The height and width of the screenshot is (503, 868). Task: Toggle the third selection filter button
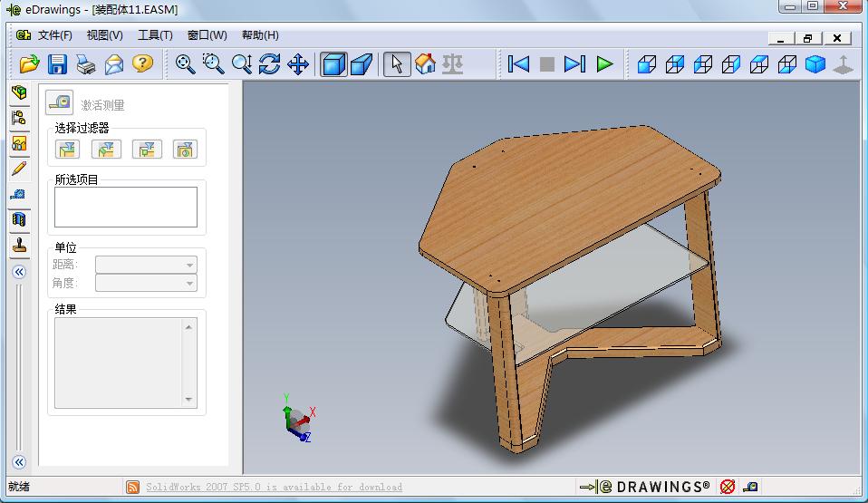147,149
